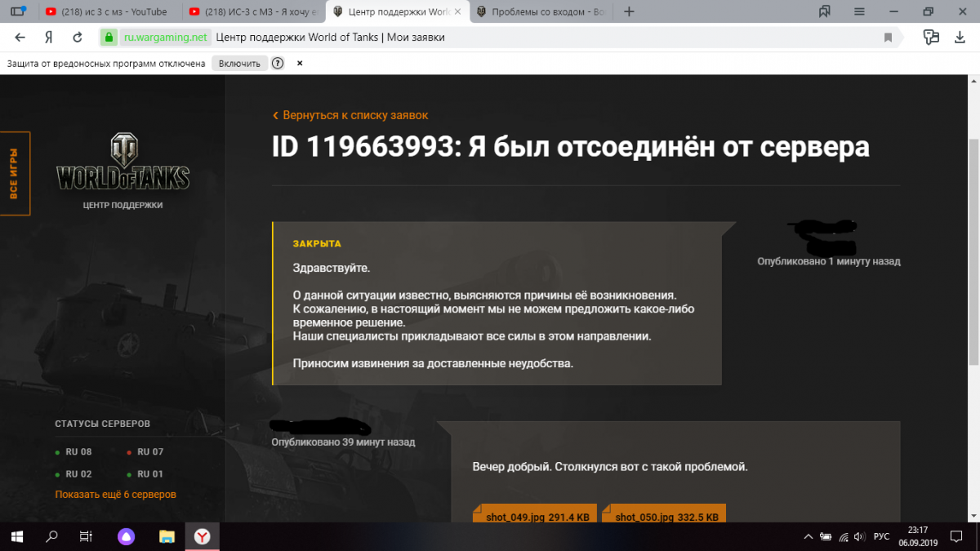Show hidden system tray icons

coord(808,536)
